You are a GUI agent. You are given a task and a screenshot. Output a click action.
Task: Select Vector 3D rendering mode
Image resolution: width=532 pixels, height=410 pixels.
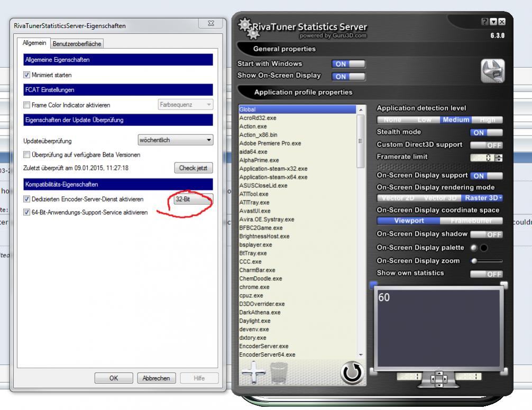pyautogui.click(x=440, y=198)
